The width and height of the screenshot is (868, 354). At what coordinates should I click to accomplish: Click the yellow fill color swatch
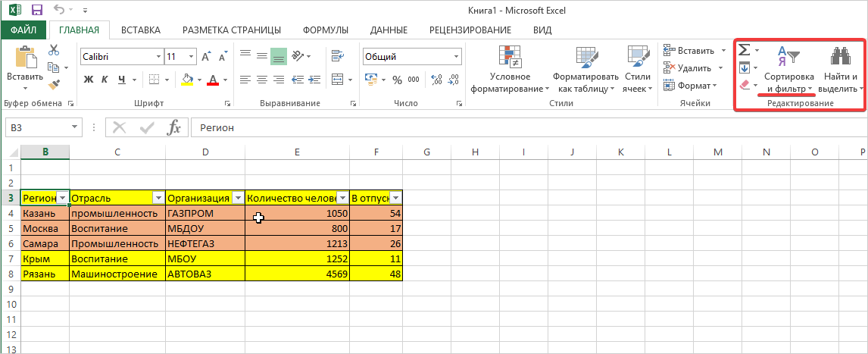pyautogui.click(x=187, y=80)
